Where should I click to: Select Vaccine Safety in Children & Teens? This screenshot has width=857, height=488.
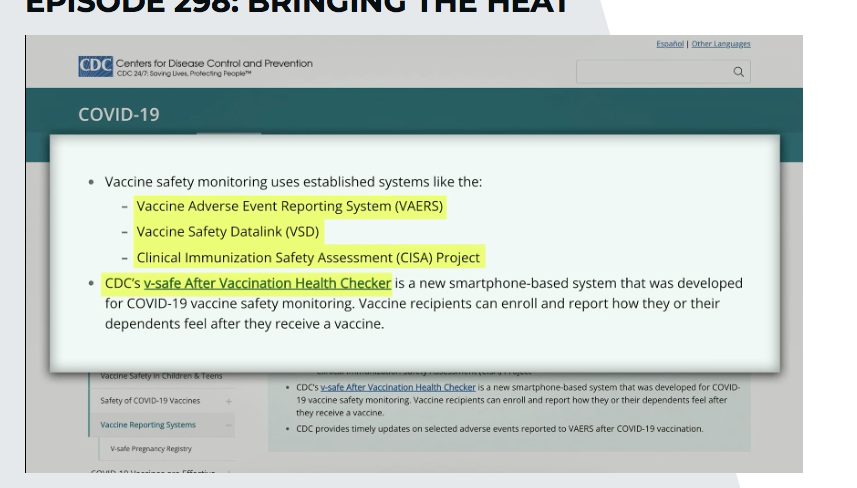click(x=161, y=376)
